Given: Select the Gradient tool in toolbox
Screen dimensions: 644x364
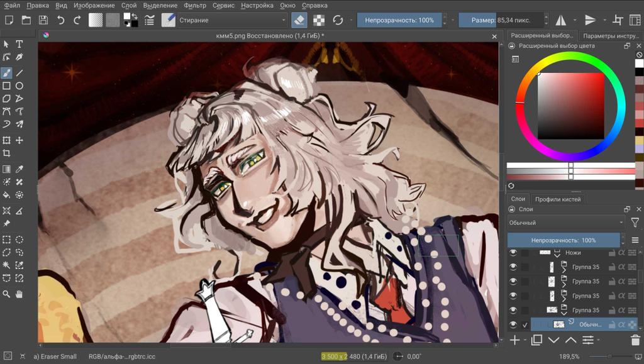Looking at the screenshot, I should [x=6, y=169].
